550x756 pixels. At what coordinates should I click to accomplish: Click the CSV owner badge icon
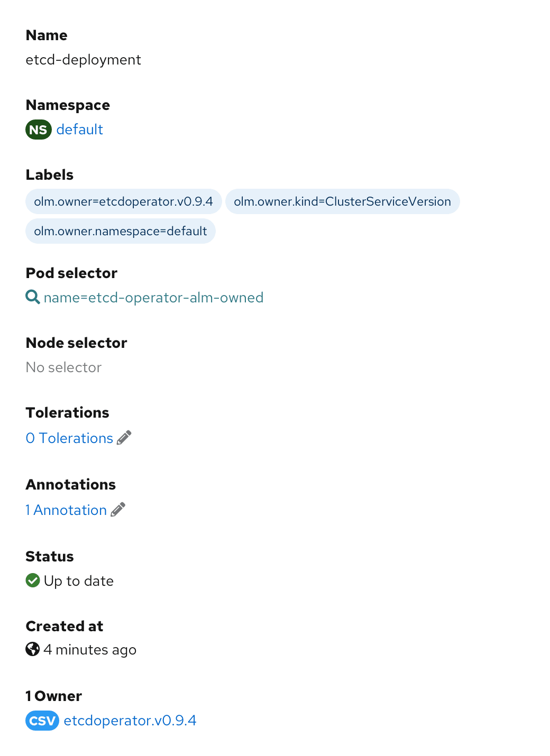(x=42, y=721)
